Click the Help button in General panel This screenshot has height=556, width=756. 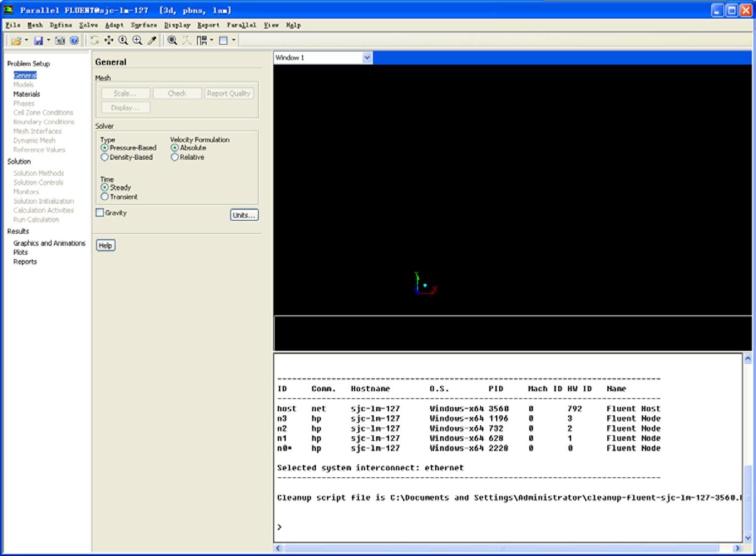tap(105, 245)
